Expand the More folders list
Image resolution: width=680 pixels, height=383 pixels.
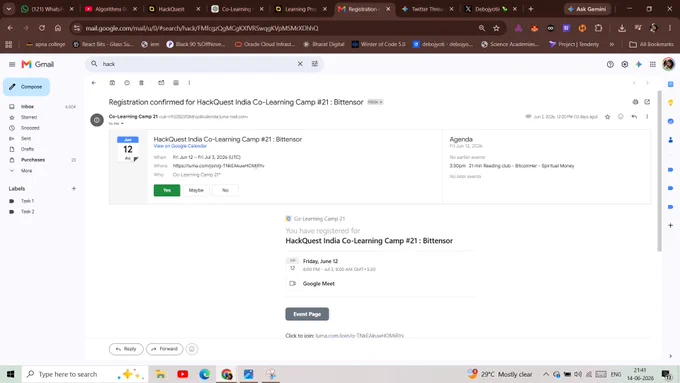(x=26, y=171)
